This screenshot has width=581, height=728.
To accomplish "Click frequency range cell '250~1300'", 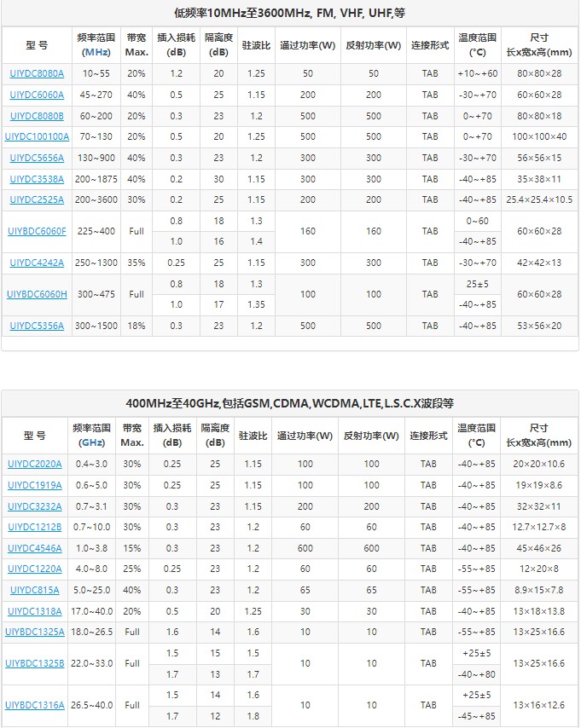I will [96, 263].
